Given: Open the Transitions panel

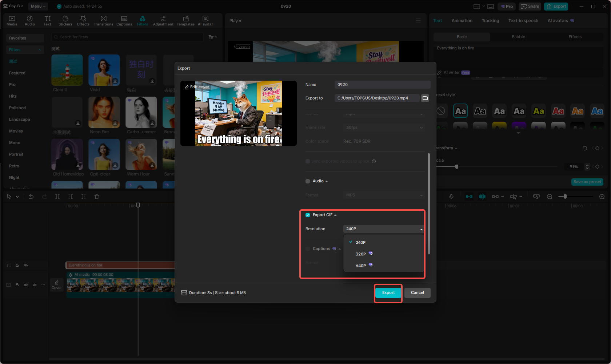Looking at the screenshot, I should pos(103,21).
